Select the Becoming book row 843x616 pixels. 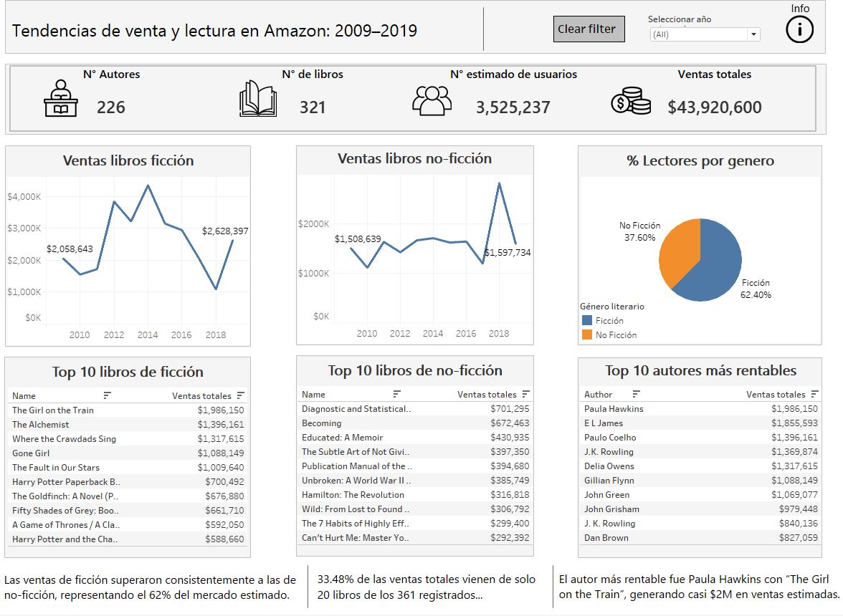415,423
